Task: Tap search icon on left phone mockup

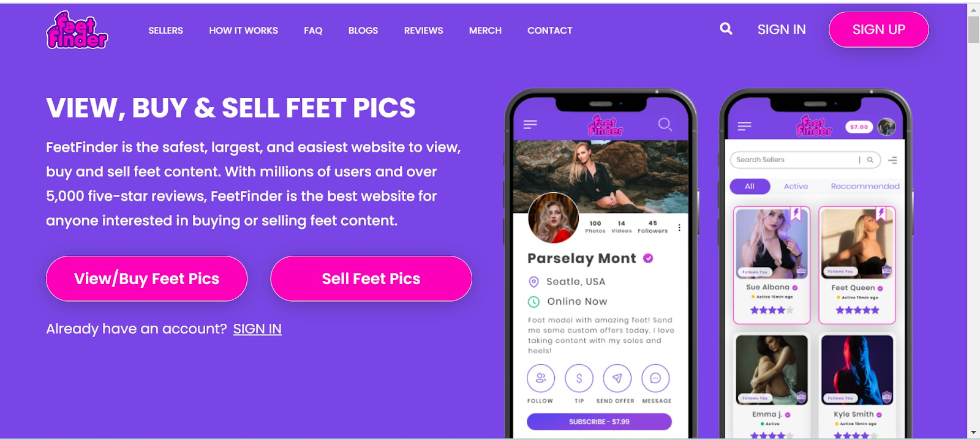Action: click(665, 125)
